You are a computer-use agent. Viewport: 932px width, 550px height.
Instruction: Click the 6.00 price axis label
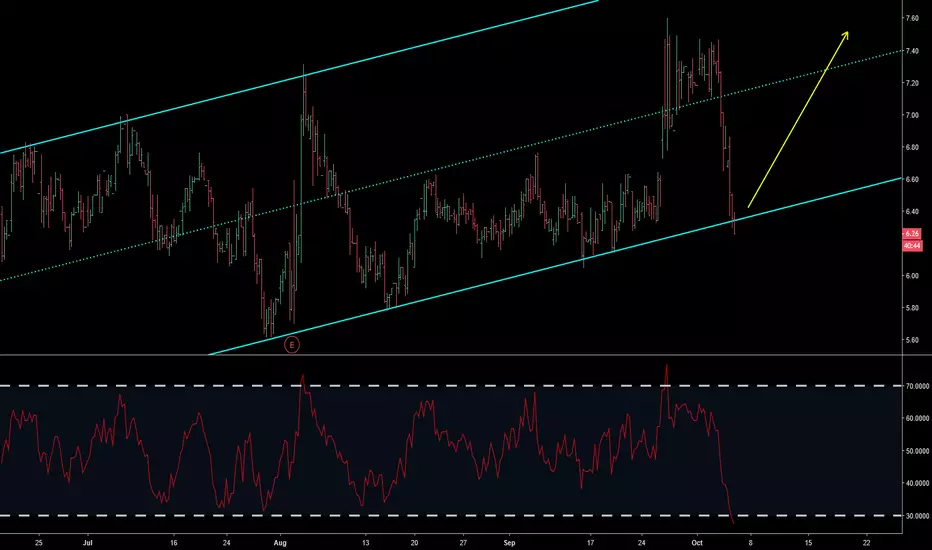(x=912, y=276)
